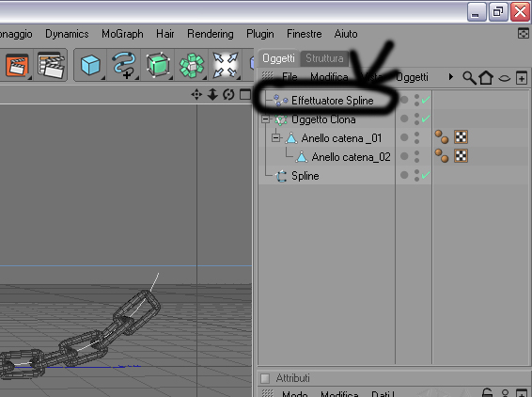Click the Object Manager eye filter icon

coord(504,78)
